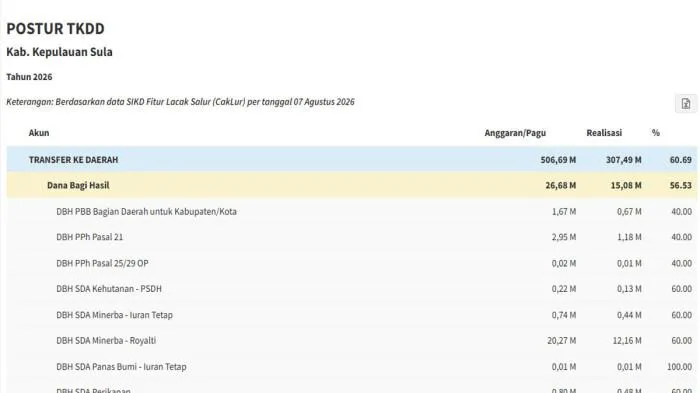Select DBH PBB Bagian Daerah untuk Kabupaten/Kota row
This screenshot has width=700, height=393.
point(352,211)
